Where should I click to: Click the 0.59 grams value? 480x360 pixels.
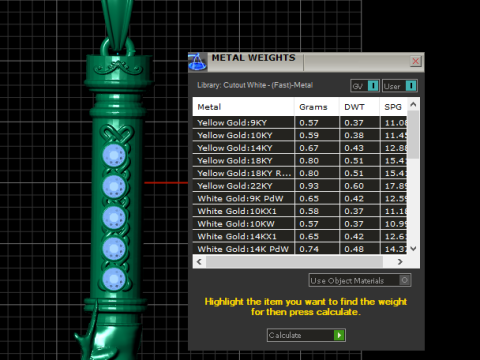pyautogui.click(x=309, y=135)
